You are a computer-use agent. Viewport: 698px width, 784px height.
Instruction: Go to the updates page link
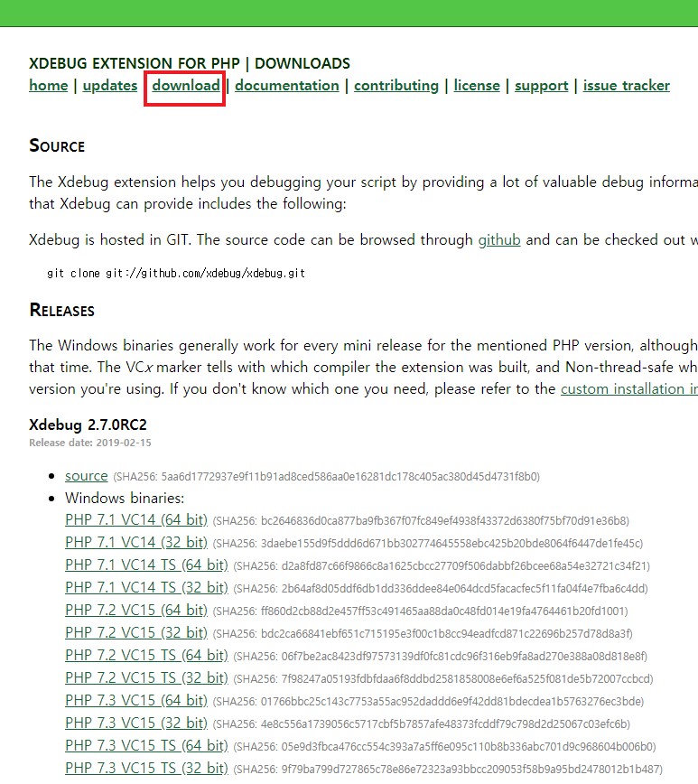click(110, 86)
